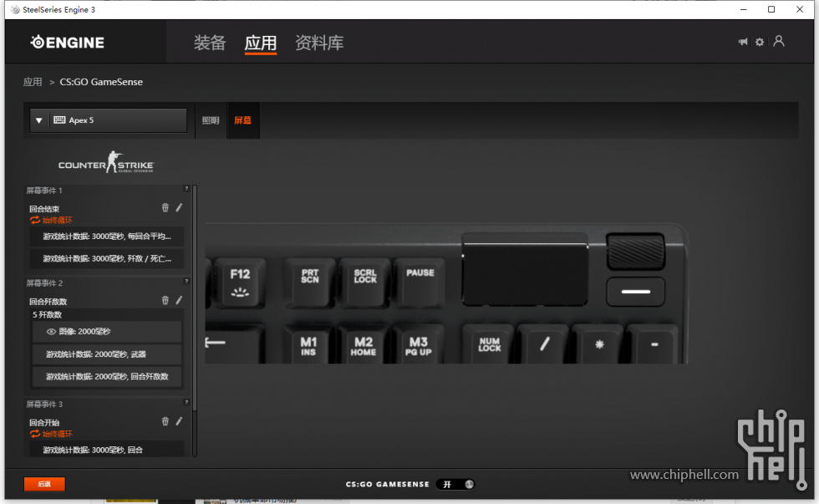Select 游戏统计数据: 2000毫秒, 回合歼敌数 row
The width and height of the screenshot is (819, 504).
[107, 377]
